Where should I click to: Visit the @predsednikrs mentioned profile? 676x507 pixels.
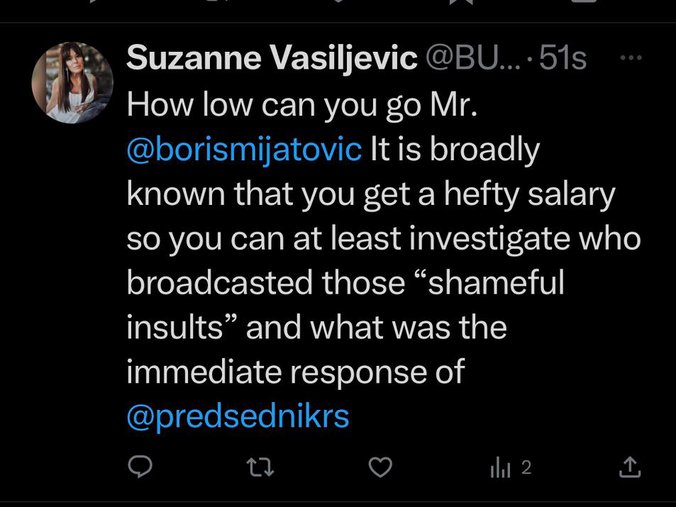click(x=238, y=416)
